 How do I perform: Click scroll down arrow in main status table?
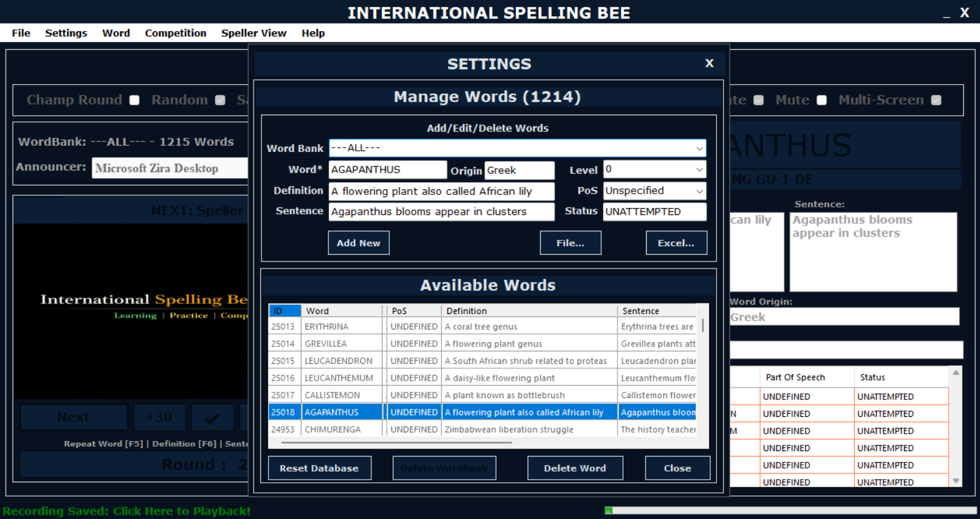click(x=956, y=481)
